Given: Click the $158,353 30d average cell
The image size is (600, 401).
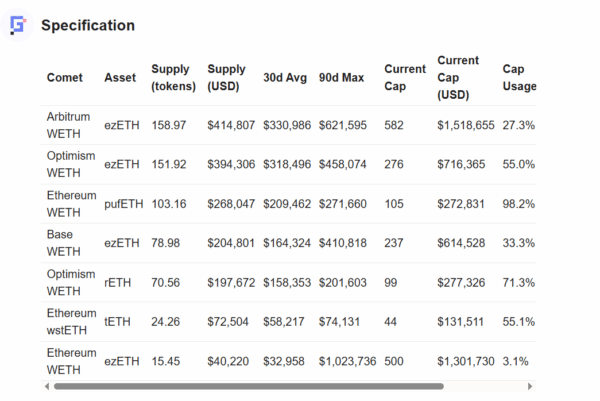Looking at the screenshot, I should click(x=287, y=283).
